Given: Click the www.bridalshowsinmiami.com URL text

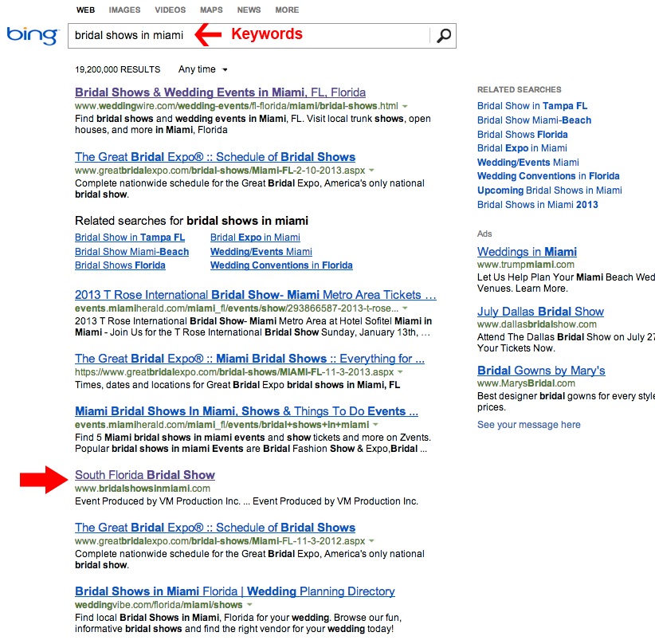Looking at the screenshot, I should (x=143, y=489).
